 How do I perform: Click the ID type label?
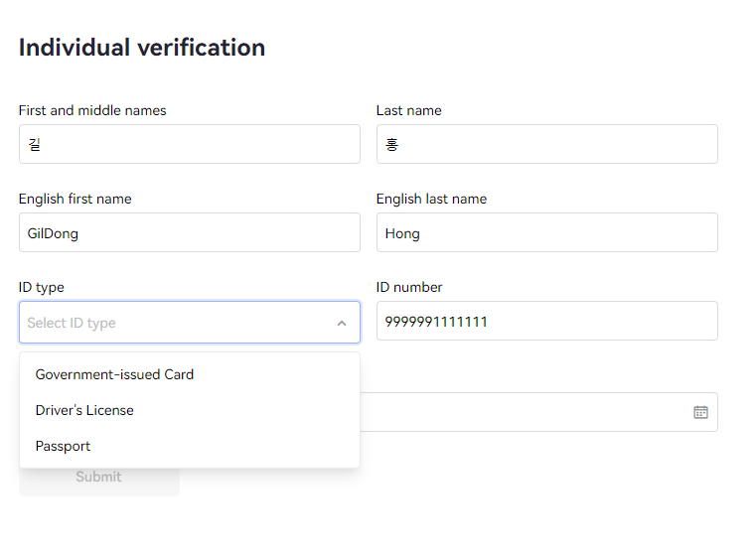point(42,288)
